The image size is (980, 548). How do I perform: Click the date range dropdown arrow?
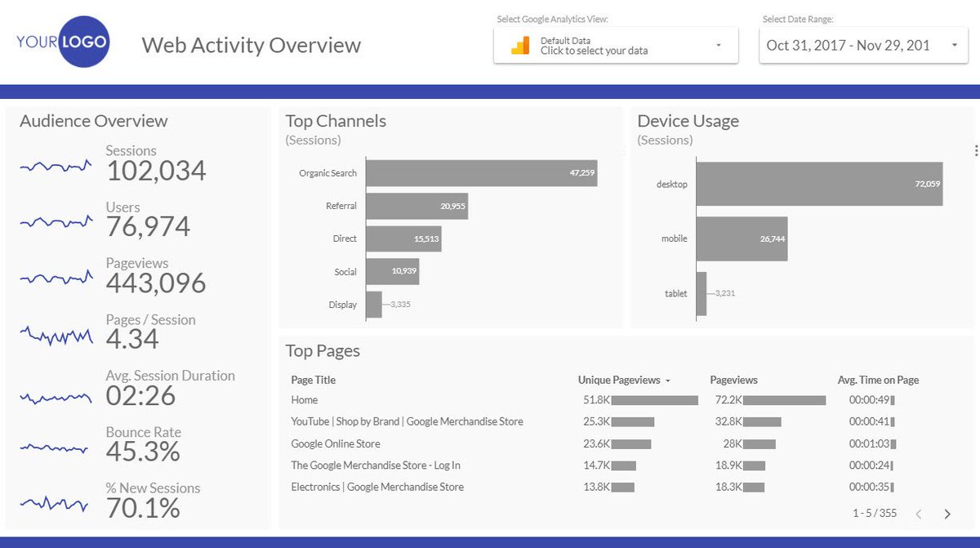[x=954, y=46]
